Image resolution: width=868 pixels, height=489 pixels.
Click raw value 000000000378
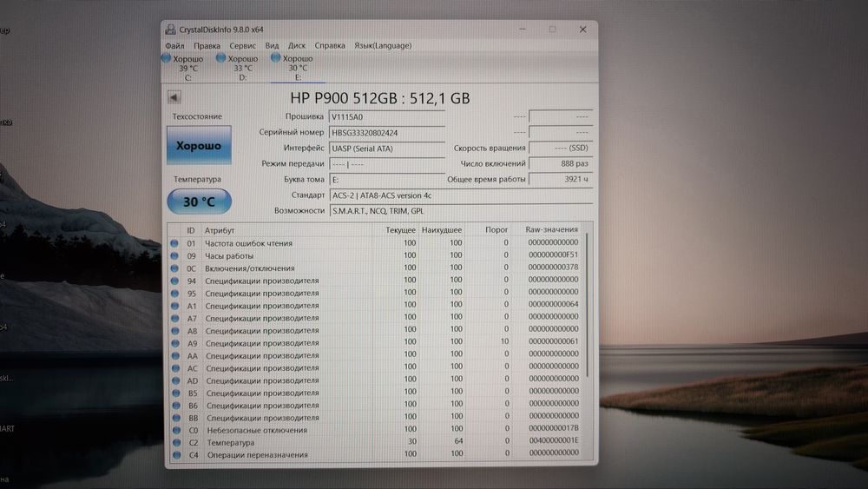553,267
